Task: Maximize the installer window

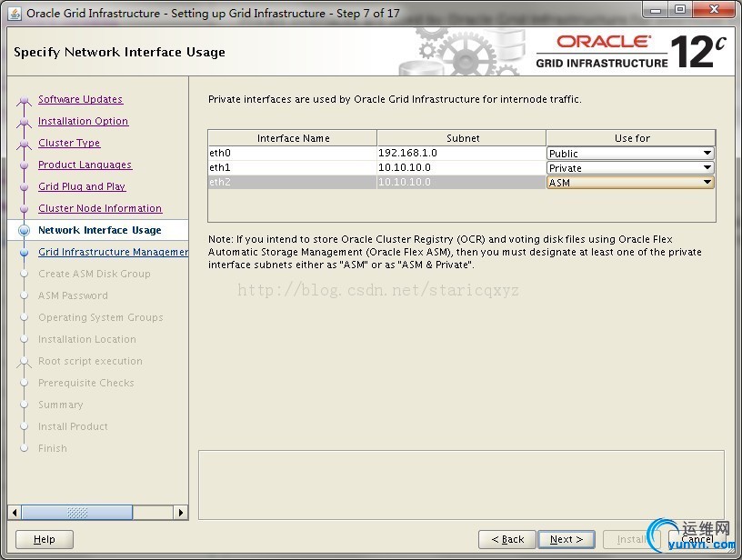Action: 680,10
